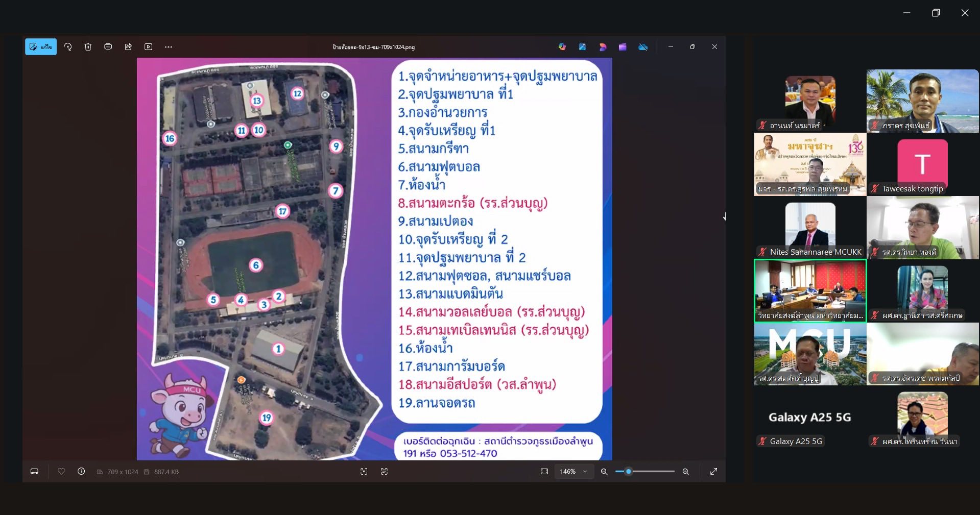Show file info with the info icon
This screenshot has width=980, height=515.
tap(81, 472)
